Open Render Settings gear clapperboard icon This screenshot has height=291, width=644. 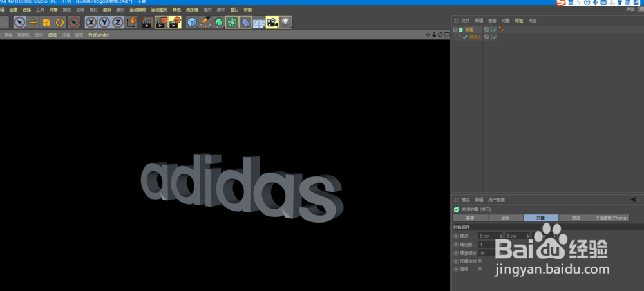(x=175, y=23)
